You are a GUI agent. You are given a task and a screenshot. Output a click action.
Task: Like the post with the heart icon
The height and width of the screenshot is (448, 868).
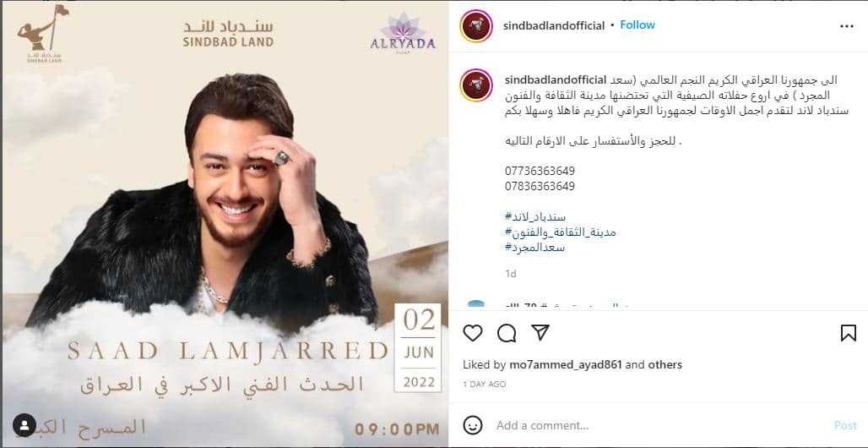pyautogui.click(x=472, y=333)
